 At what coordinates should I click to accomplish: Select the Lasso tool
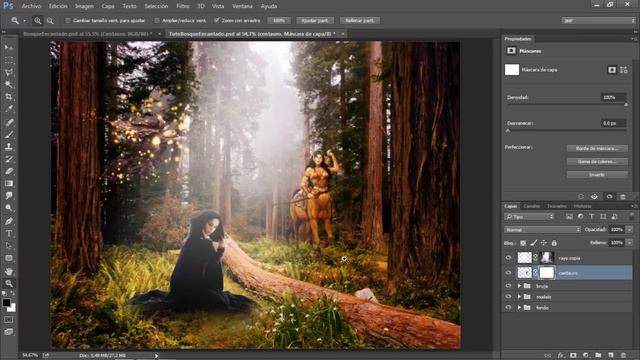tap(9, 73)
